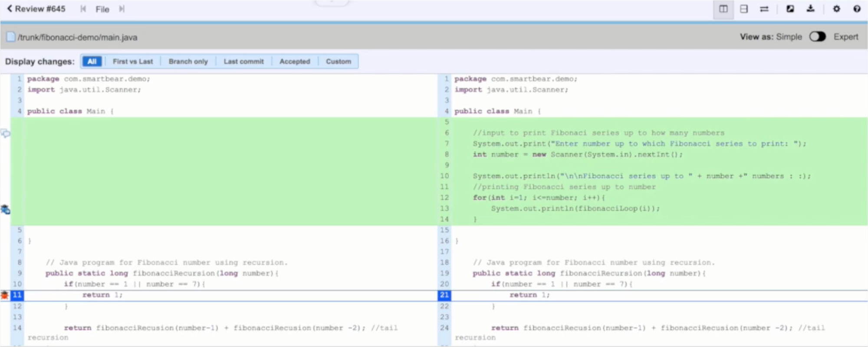Open the help question mark icon
This screenshot has width=868, height=347.
tap(857, 9)
